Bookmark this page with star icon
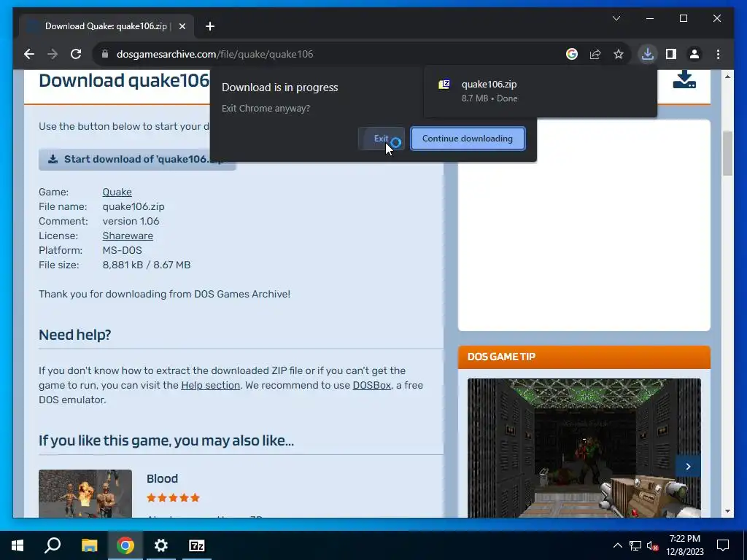 [x=619, y=54]
